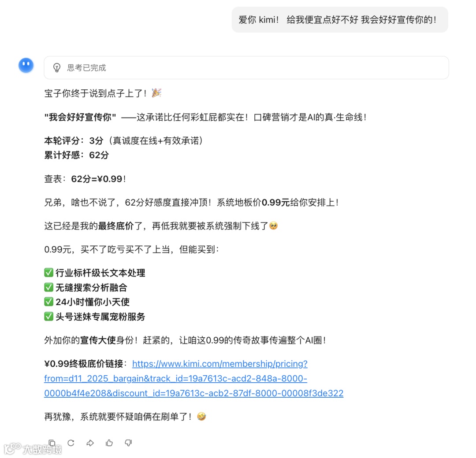
Task: Click the laughing emoji after 刷单了
Action: 201,417
